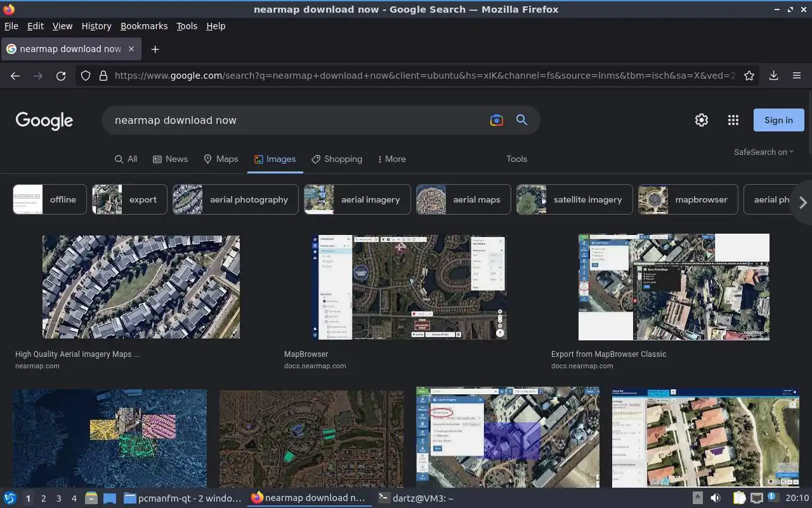The image size is (812, 508).
Task: Open the Firefox downloads panel
Action: (x=773, y=76)
